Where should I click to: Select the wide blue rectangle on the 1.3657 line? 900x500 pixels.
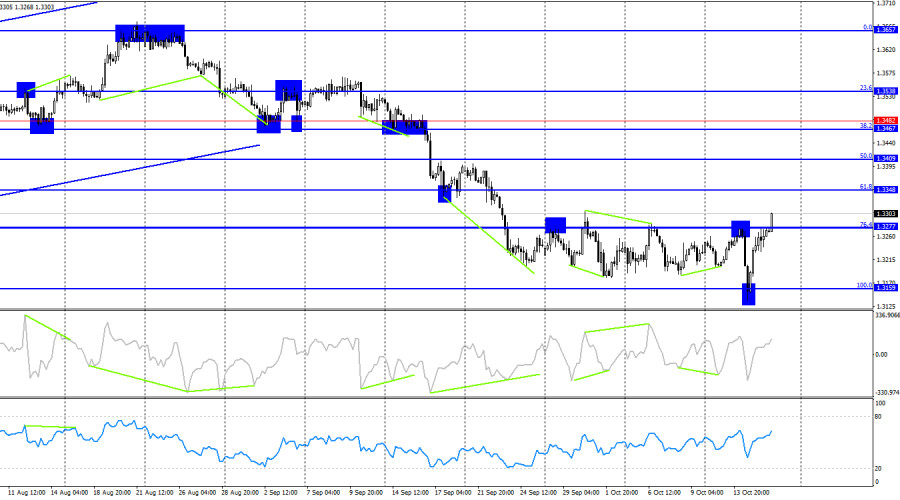coord(150,33)
